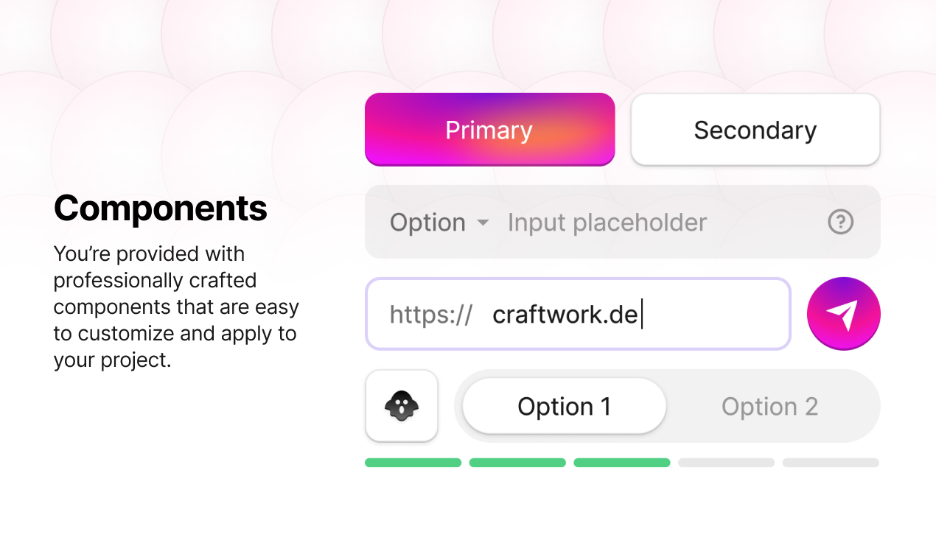Click the first green progress segment
936x560 pixels.
coord(413,463)
